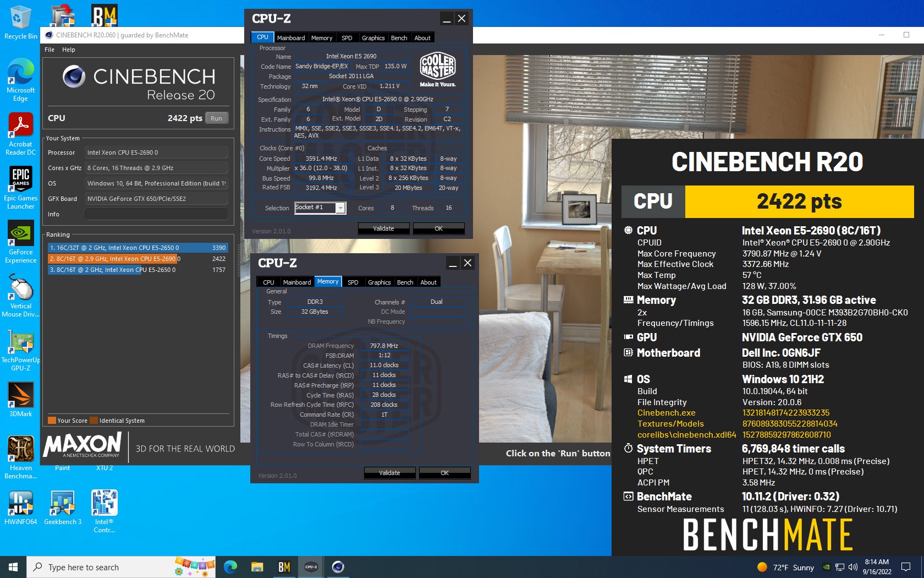The width and height of the screenshot is (924, 578).
Task: Open network status tray icon
Action: (x=840, y=568)
